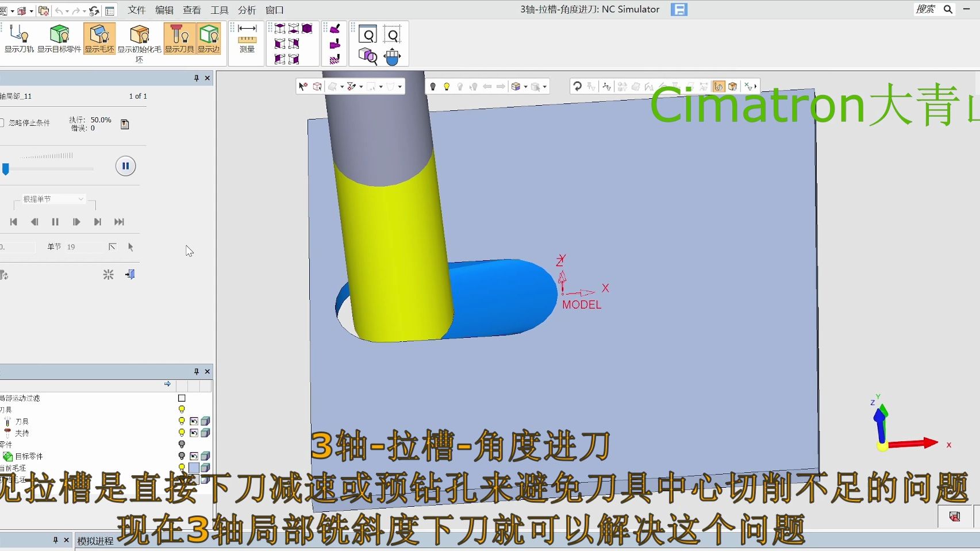980x551 pixels.
Task: Toggle visibility bulb for 目标零件
Action: point(182,456)
